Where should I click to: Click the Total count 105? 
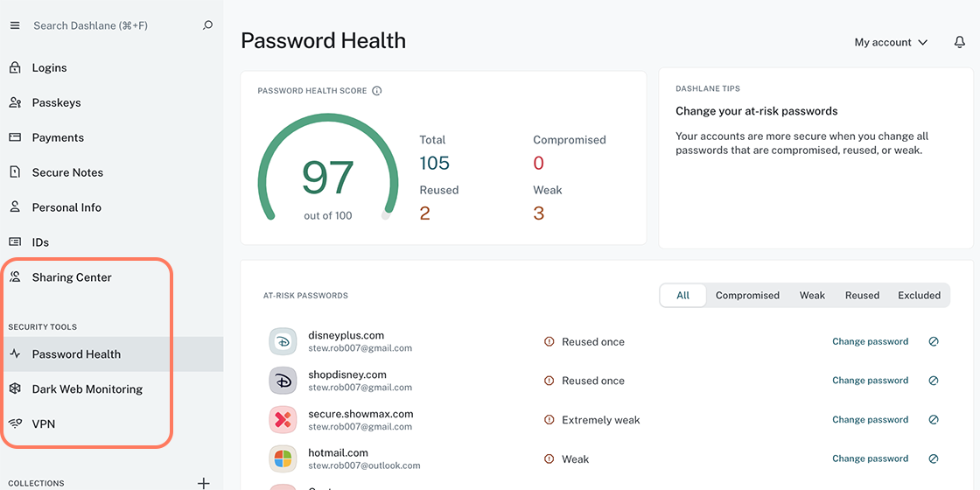coord(434,163)
